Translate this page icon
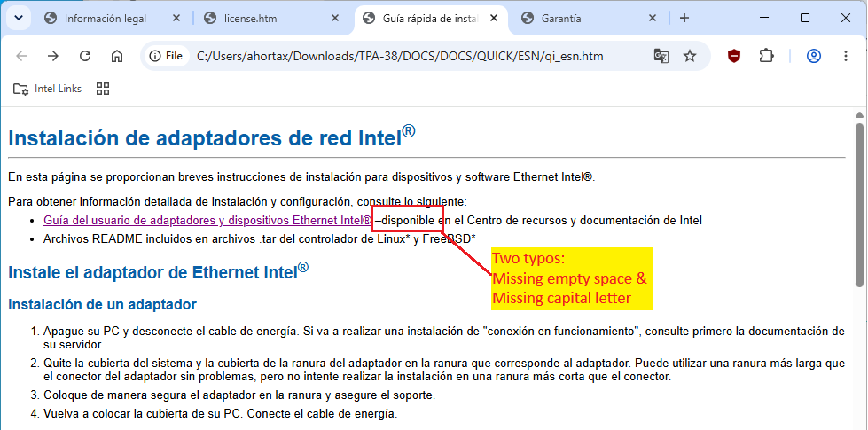This screenshot has width=868, height=430. 661,56
